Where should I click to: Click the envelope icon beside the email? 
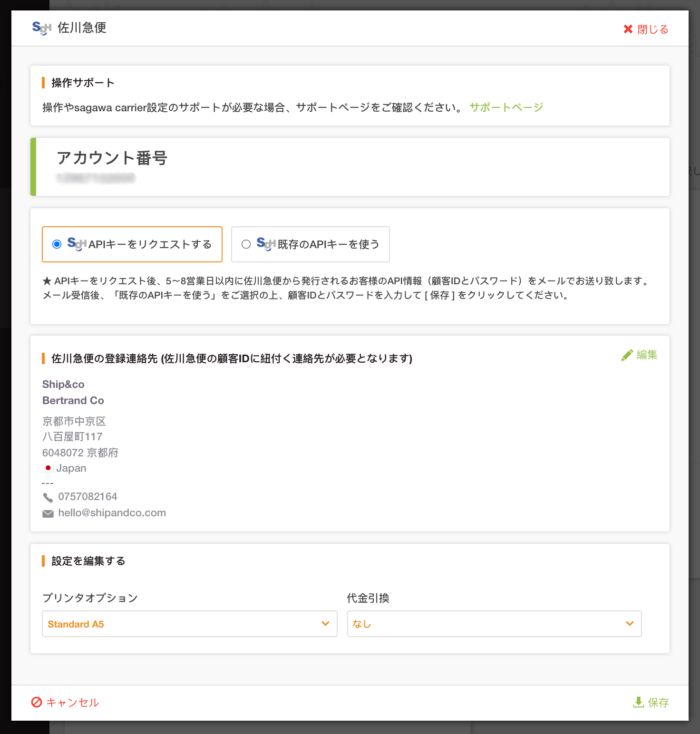tap(48, 513)
